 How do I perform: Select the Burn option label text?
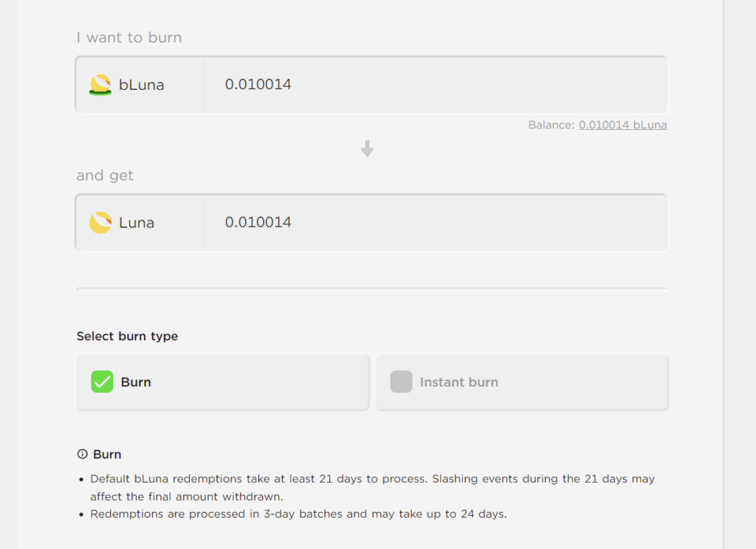pyautogui.click(x=136, y=382)
